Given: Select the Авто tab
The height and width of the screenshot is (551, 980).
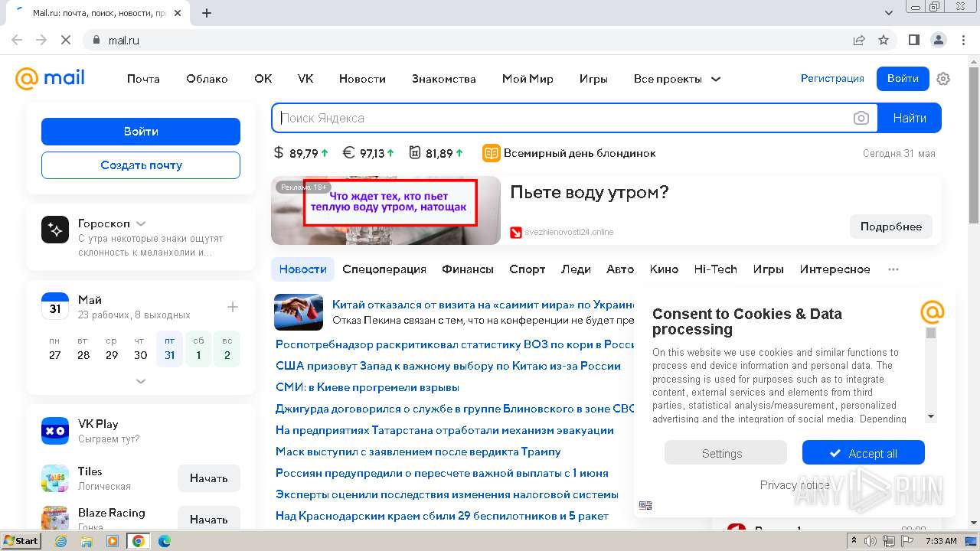Looking at the screenshot, I should pos(620,269).
